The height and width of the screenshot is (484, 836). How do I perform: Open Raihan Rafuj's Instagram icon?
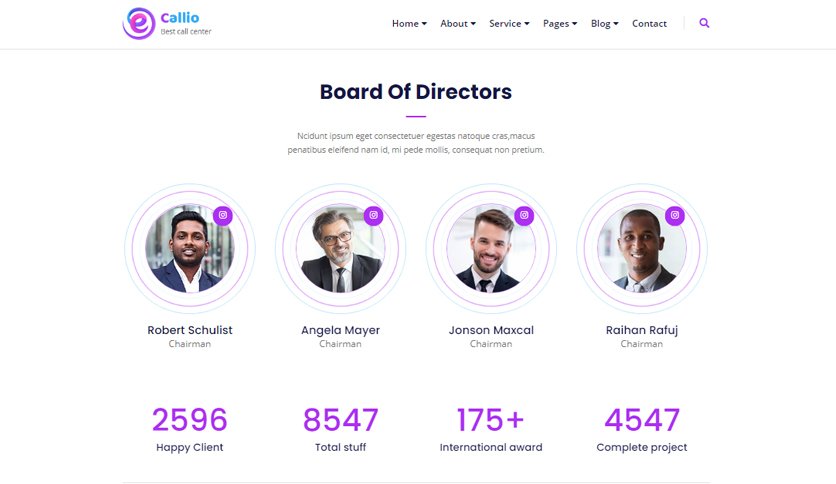(x=675, y=215)
